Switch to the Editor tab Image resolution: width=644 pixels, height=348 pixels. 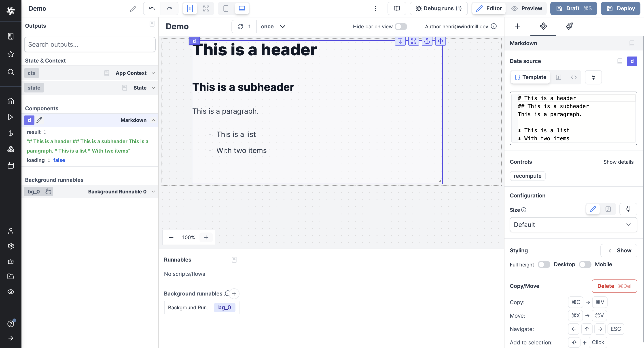tap(489, 8)
